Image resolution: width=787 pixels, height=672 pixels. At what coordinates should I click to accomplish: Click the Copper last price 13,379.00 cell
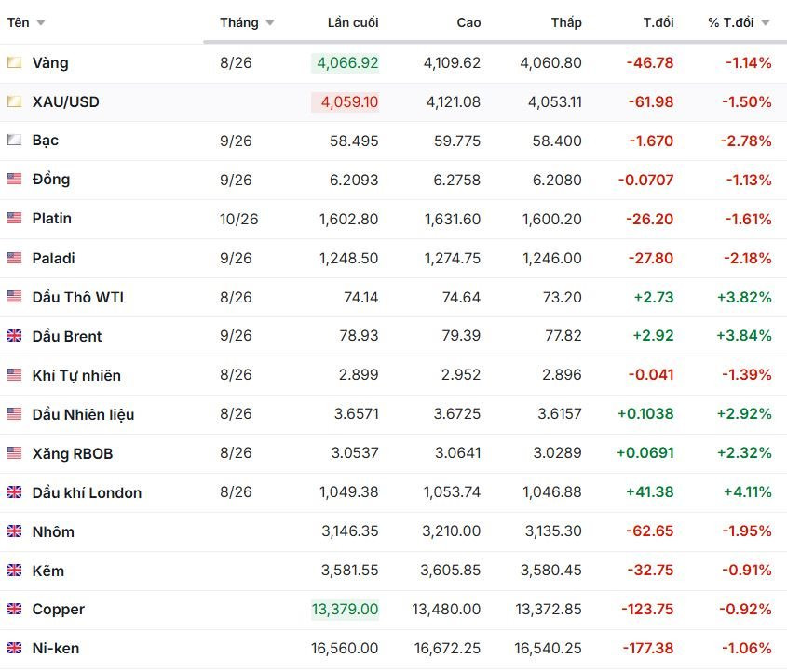(346, 610)
